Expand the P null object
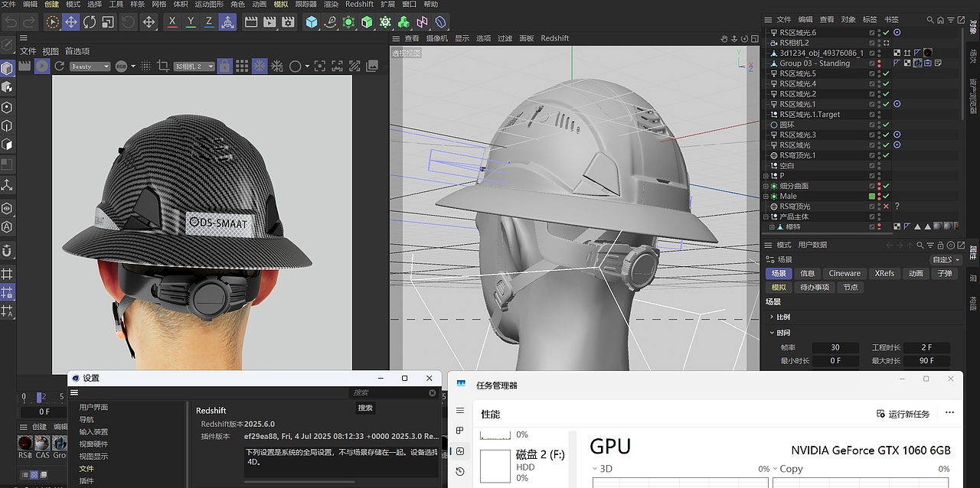980x488 pixels. point(766,176)
